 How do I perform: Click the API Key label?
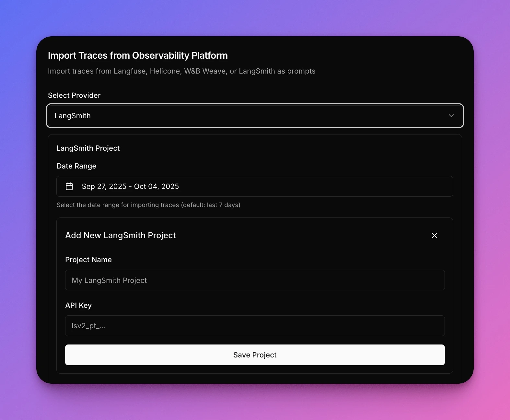pos(78,305)
